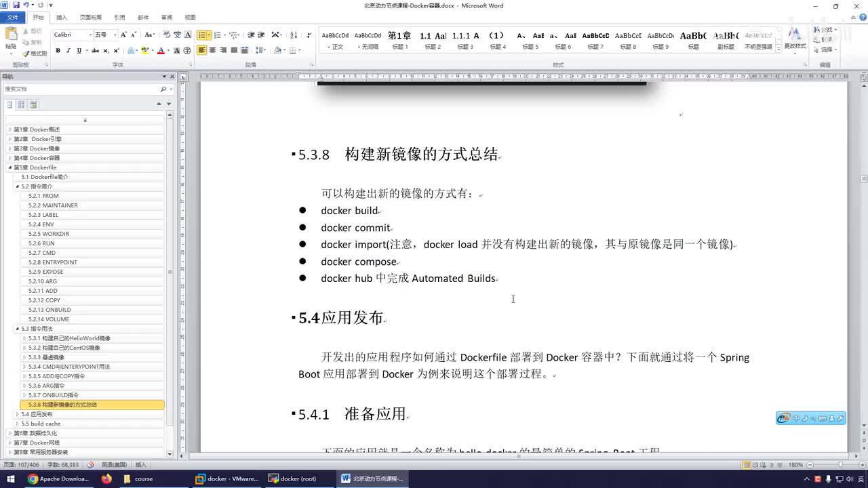Apply superscript formatting

(116, 50)
